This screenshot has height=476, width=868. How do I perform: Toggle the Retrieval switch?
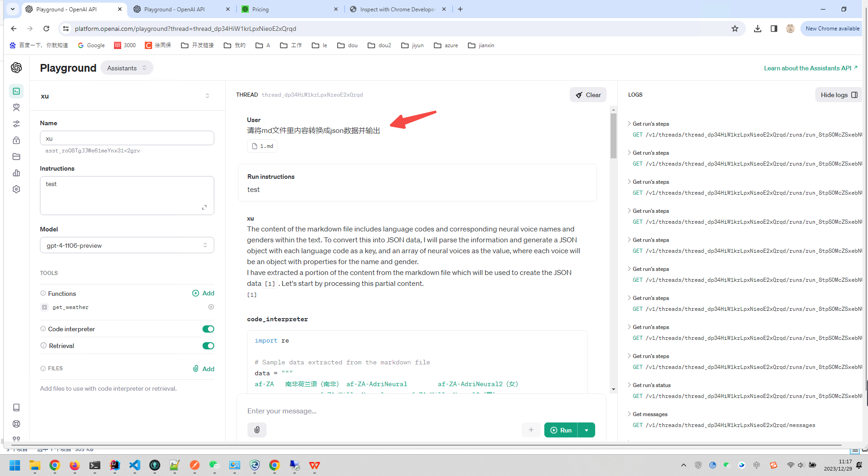[208, 346]
